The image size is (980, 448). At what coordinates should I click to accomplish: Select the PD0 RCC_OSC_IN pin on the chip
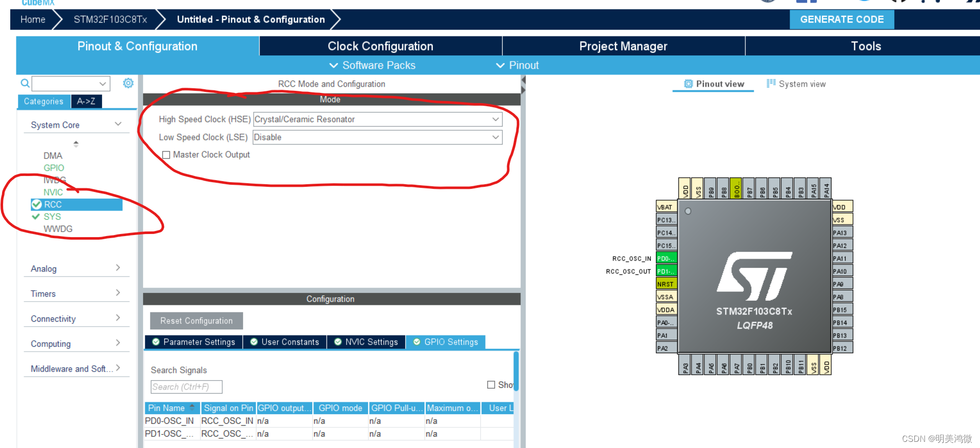[x=666, y=258]
